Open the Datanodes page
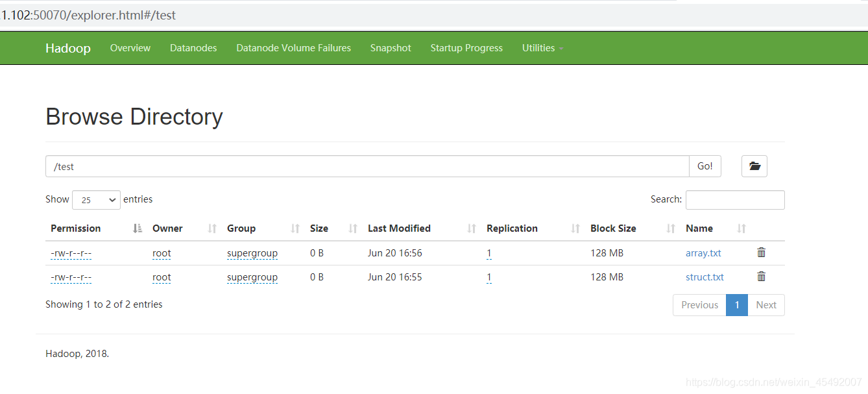The image size is (868, 394). pyautogui.click(x=193, y=48)
